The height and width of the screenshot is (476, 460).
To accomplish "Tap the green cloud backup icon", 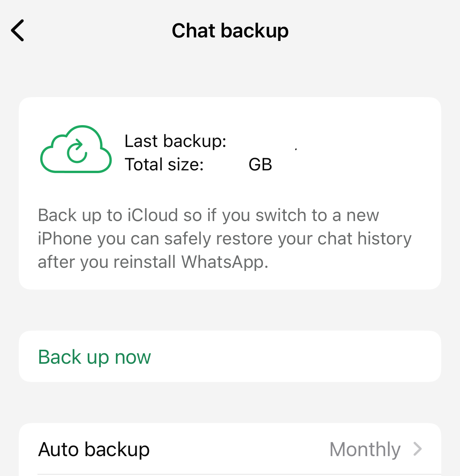I will click(x=76, y=149).
